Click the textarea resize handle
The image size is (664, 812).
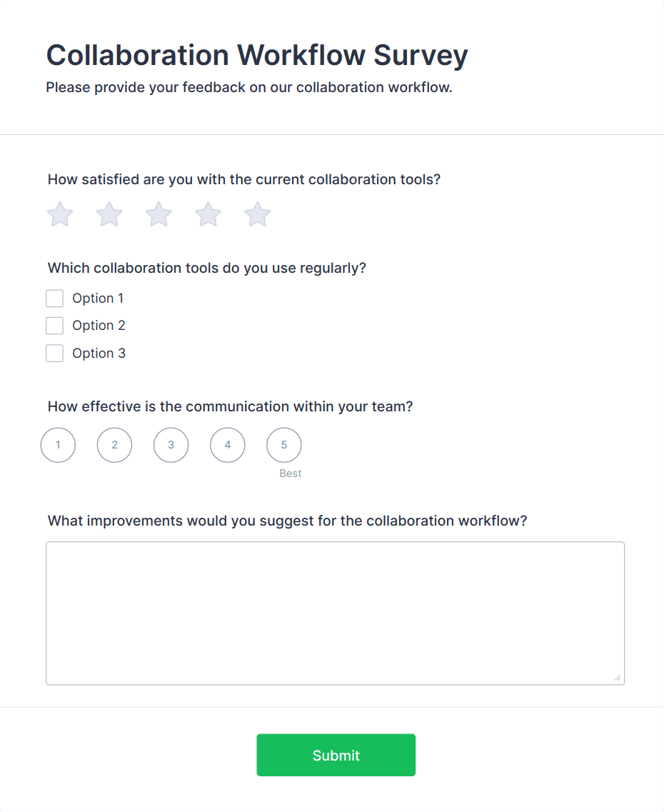(618, 679)
